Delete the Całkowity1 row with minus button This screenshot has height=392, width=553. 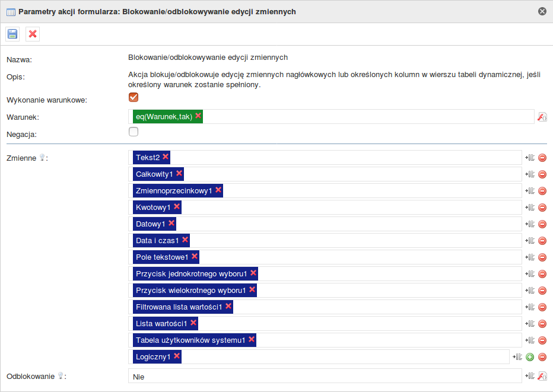[542, 174]
